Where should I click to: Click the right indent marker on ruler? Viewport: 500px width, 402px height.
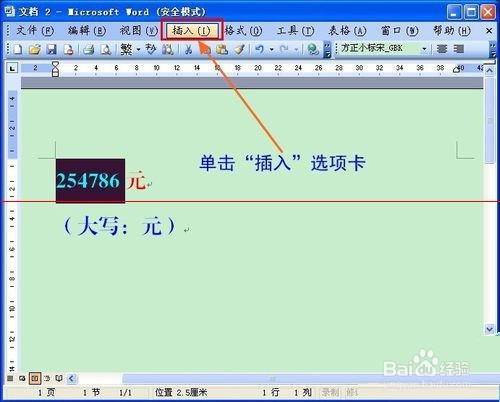coord(456,70)
